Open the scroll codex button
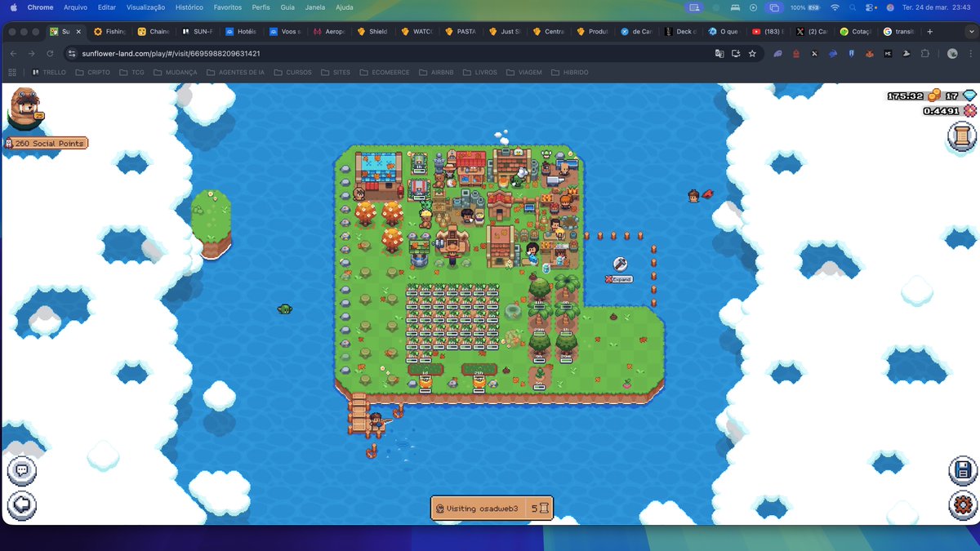Screen dimensions: 980x551 (x=962, y=136)
